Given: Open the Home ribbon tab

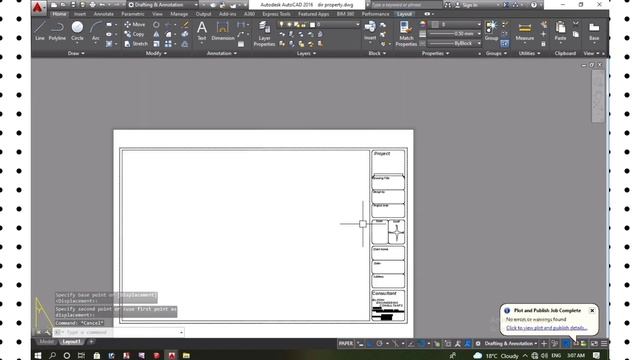Looking at the screenshot, I should coord(59,14).
